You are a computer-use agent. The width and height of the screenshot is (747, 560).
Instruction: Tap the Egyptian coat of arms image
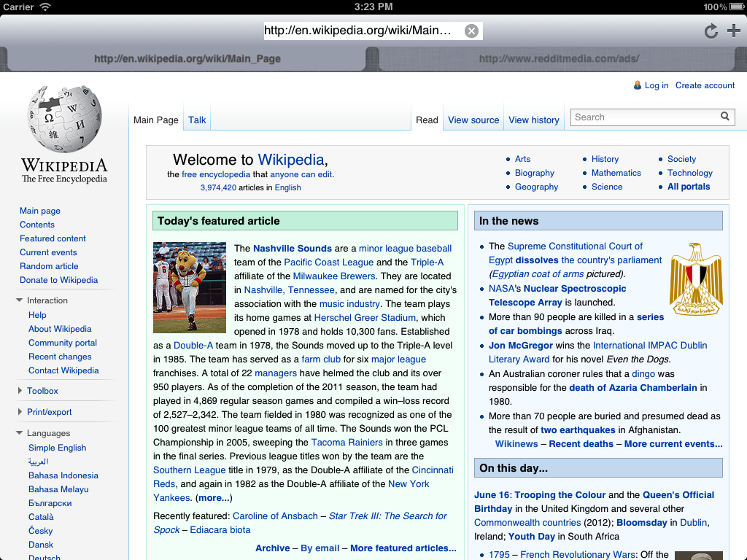696,279
